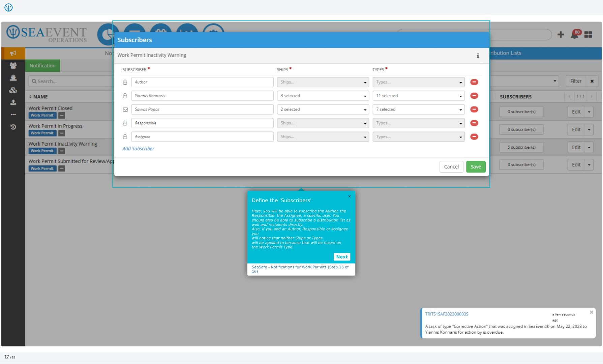Image resolution: width=603 pixels, height=364 pixels.
Task: Click the user icon beside Author
Action: point(125,82)
